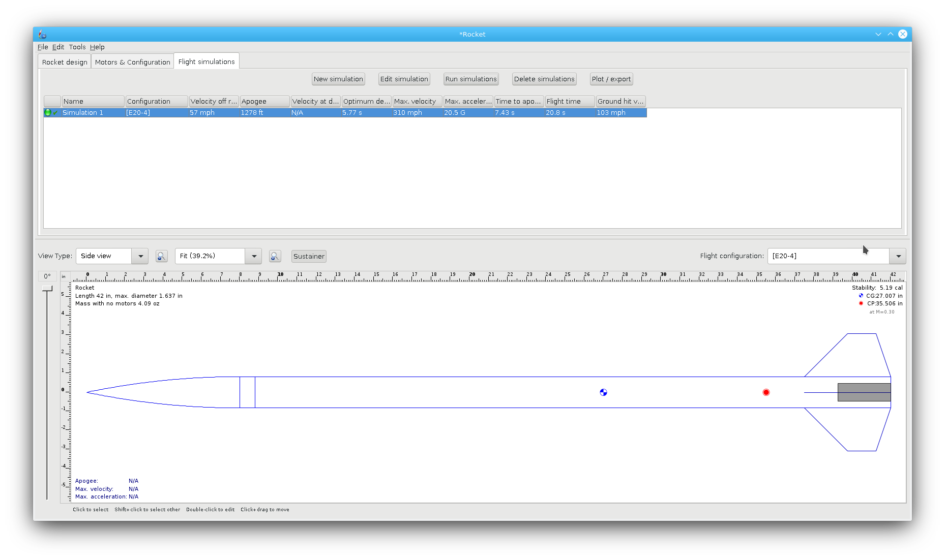Click the checkmark beside Simulation 1
The width and height of the screenshot is (945, 560).
[x=55, y=113]
